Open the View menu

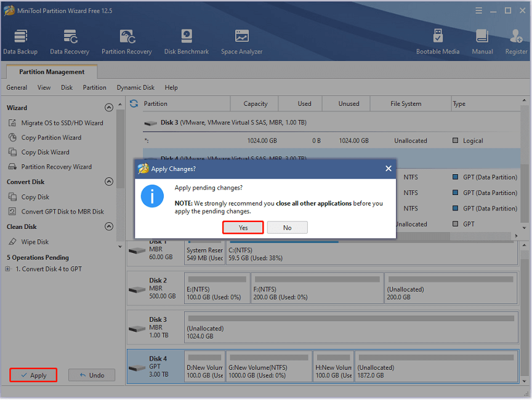coord(44,88)
